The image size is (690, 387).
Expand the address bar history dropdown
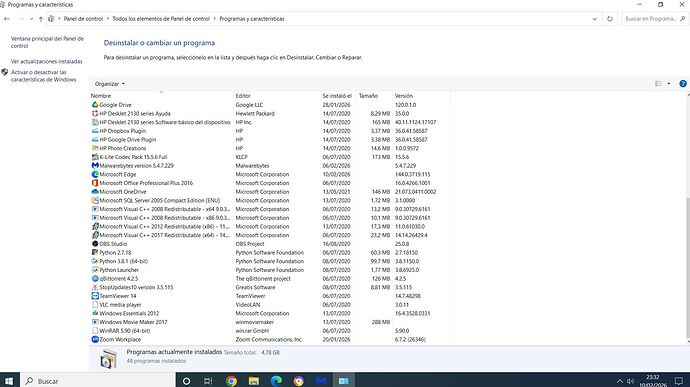(x=595, y=19)
